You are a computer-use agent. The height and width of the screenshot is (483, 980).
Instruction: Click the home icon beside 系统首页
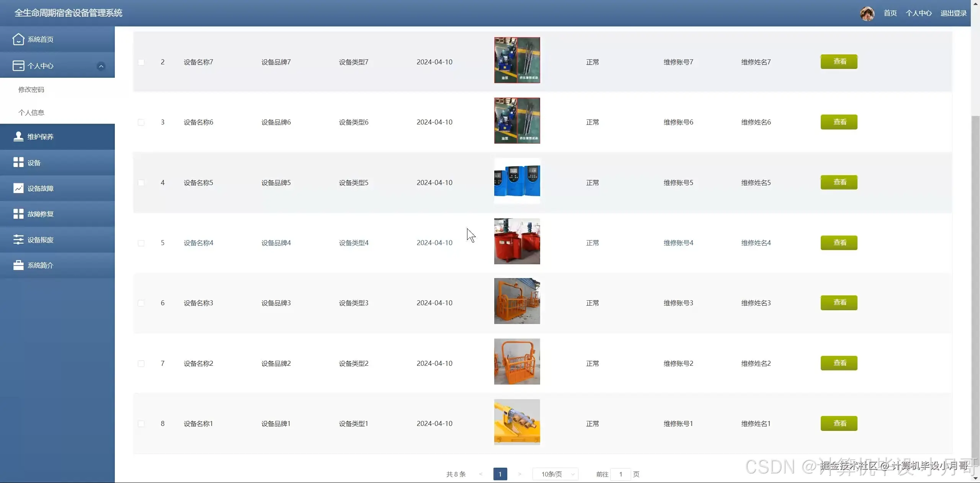pyautogui.click(x=18, y=39)
